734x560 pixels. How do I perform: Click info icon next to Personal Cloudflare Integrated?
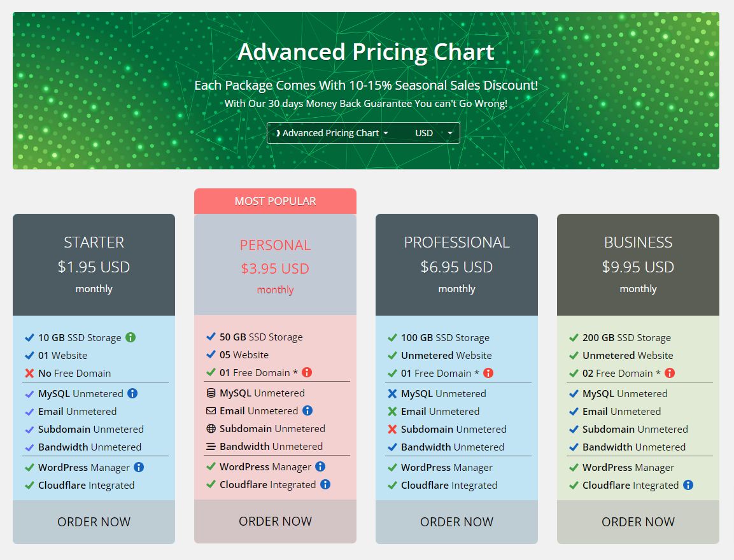(x=325, y=484)
